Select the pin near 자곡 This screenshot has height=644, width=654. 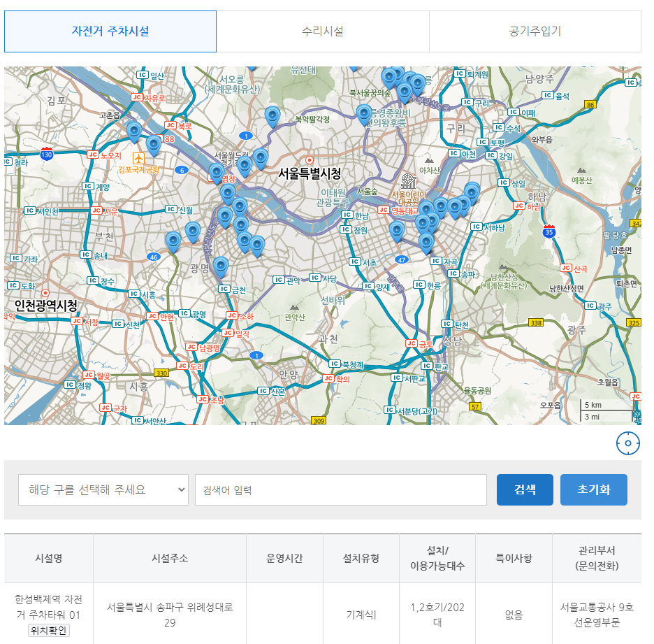click(x=428, y=241)
